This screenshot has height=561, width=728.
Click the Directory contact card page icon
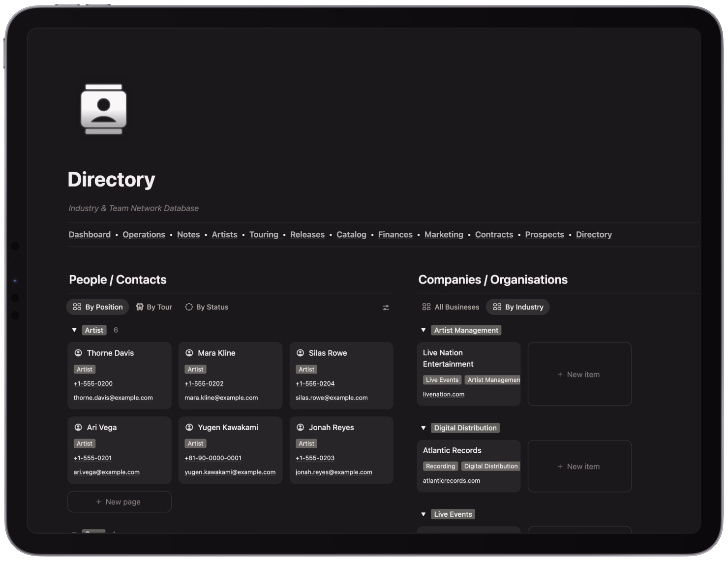click(x=104, y=109)
